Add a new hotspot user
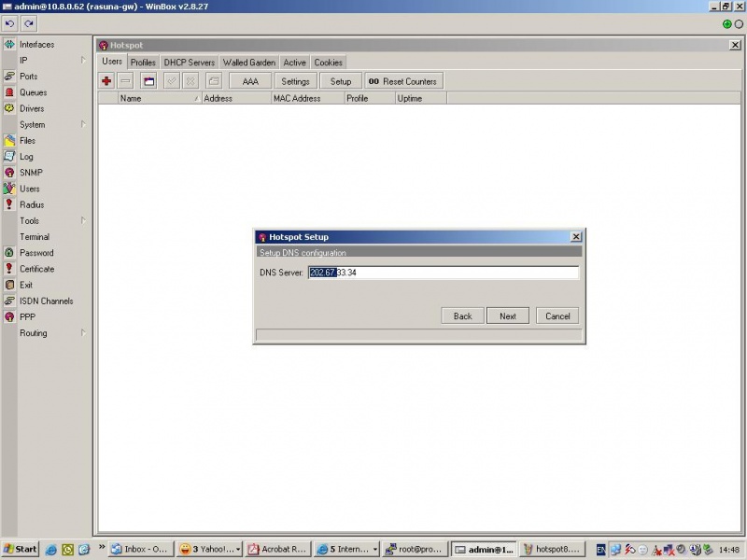Screen dimensions: 747x560 [106, 80]
